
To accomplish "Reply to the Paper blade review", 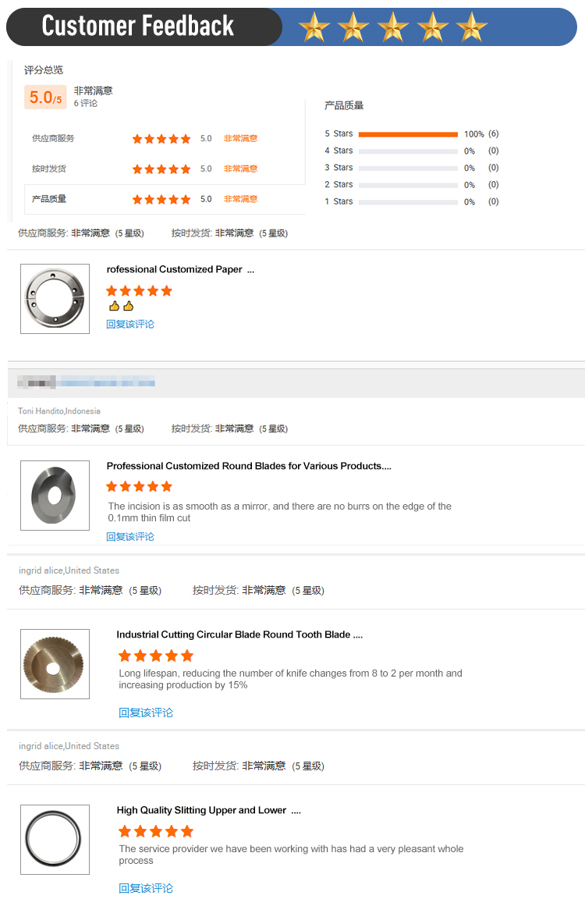I will tap(130, 324).
